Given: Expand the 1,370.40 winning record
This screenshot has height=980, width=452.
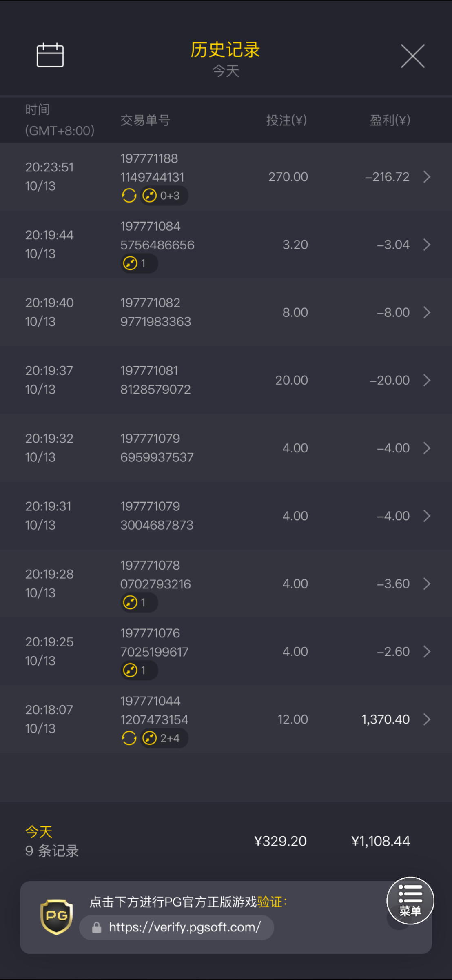Looking at the screenshot, I should coord(427,719).
